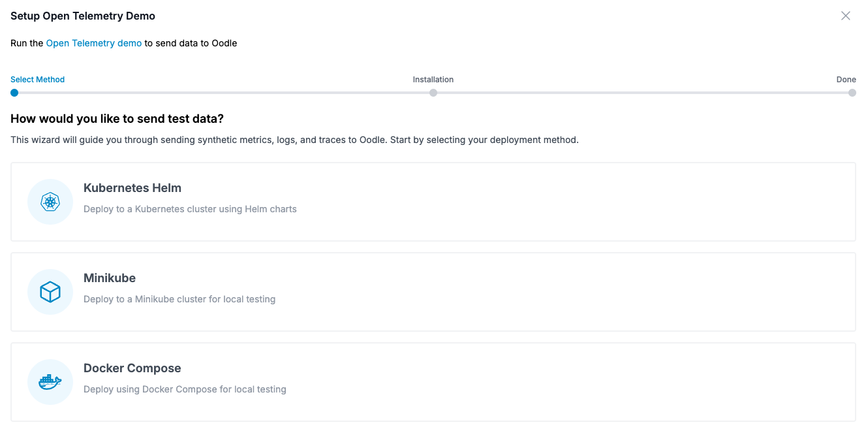Image resolution: width=868 pixels, height=448 pixels.
Task: Choose the Kubernetes Helm card title
Action: 132,188
